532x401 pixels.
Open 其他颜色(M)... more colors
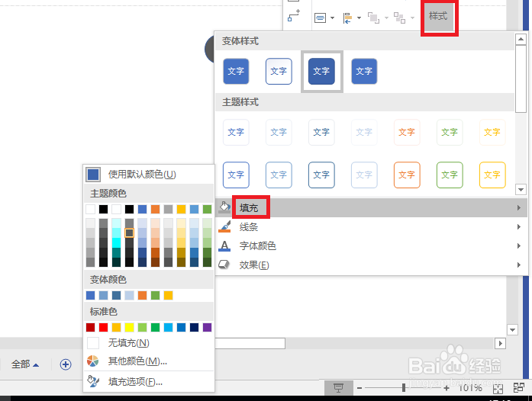[x=150, y=361]
